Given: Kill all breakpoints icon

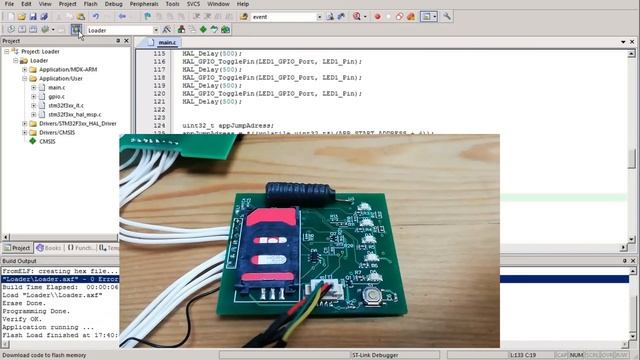Looking at the screenshot, I should point(411,17).
